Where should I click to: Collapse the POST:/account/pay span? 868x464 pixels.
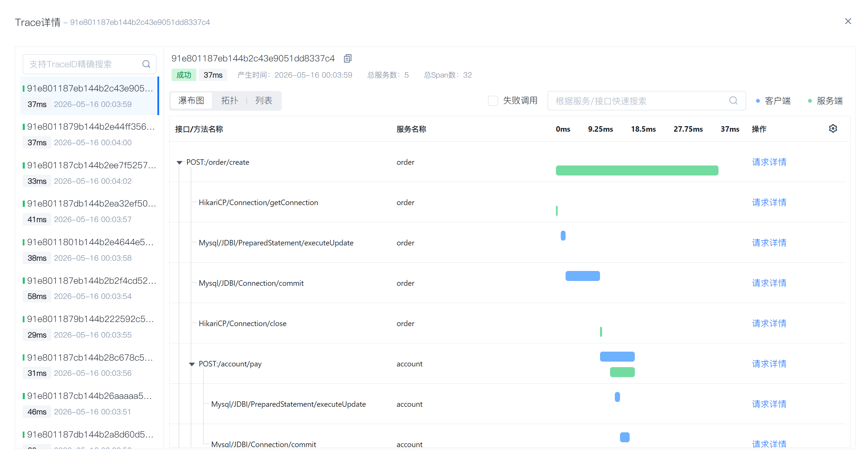point(192,364)
